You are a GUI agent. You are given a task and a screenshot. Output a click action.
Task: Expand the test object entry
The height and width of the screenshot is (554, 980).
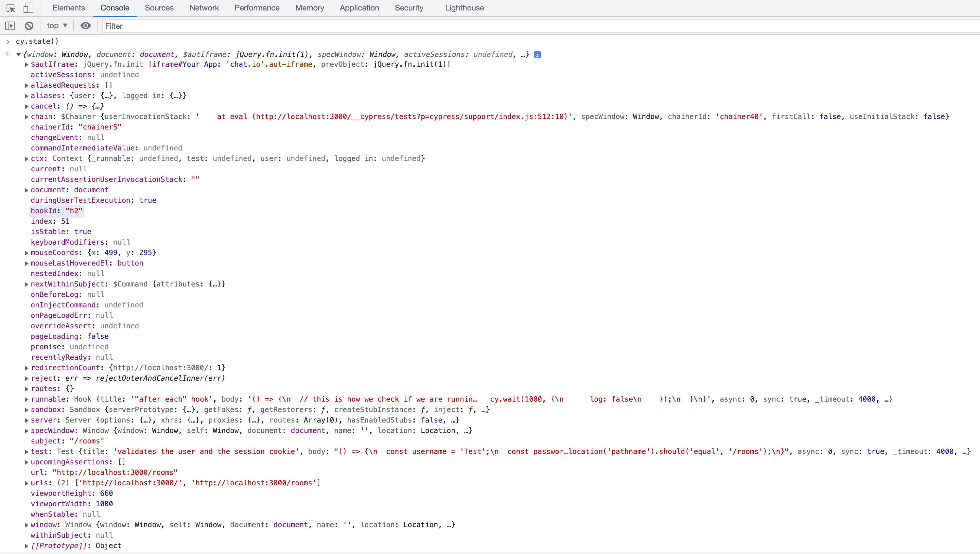pos(26,452)
